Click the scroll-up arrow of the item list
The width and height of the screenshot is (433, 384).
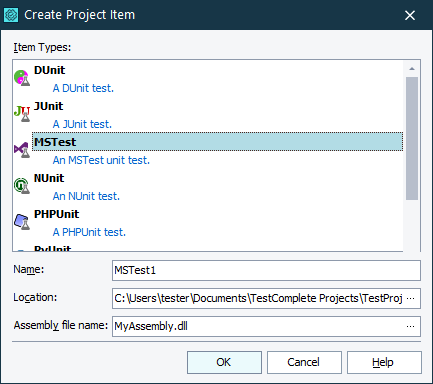(x=412, y=69)
